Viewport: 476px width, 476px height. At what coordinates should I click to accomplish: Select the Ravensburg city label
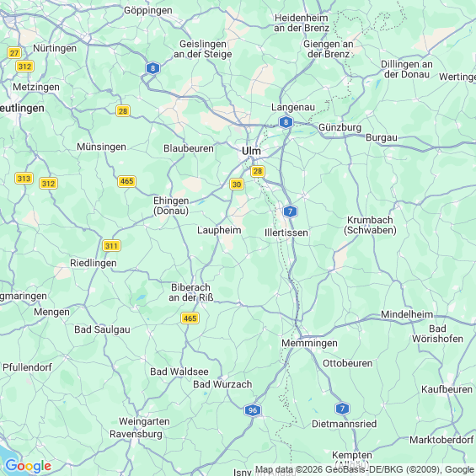pos(136,434)
